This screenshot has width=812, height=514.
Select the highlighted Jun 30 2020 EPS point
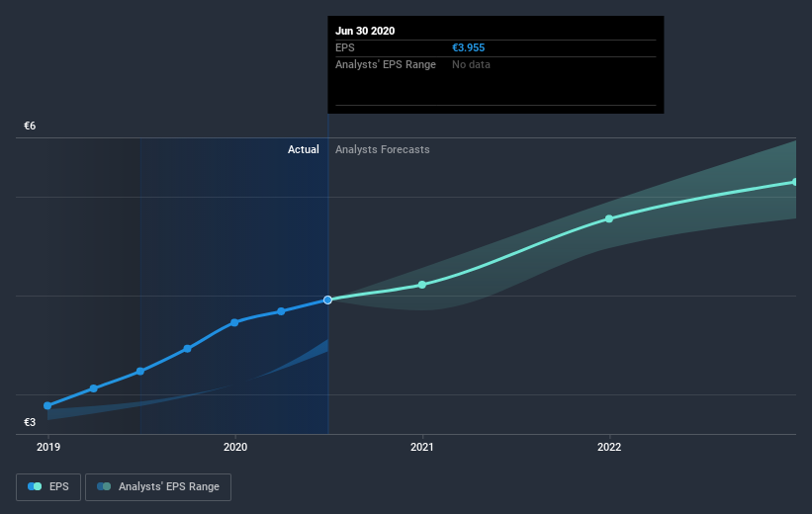click(x=327, y=300)
